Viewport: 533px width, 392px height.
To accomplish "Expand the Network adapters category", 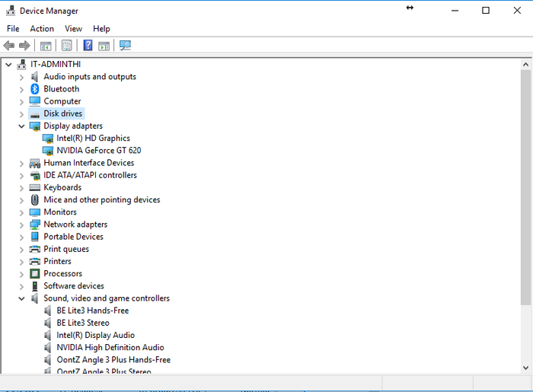I will [21, 225].
